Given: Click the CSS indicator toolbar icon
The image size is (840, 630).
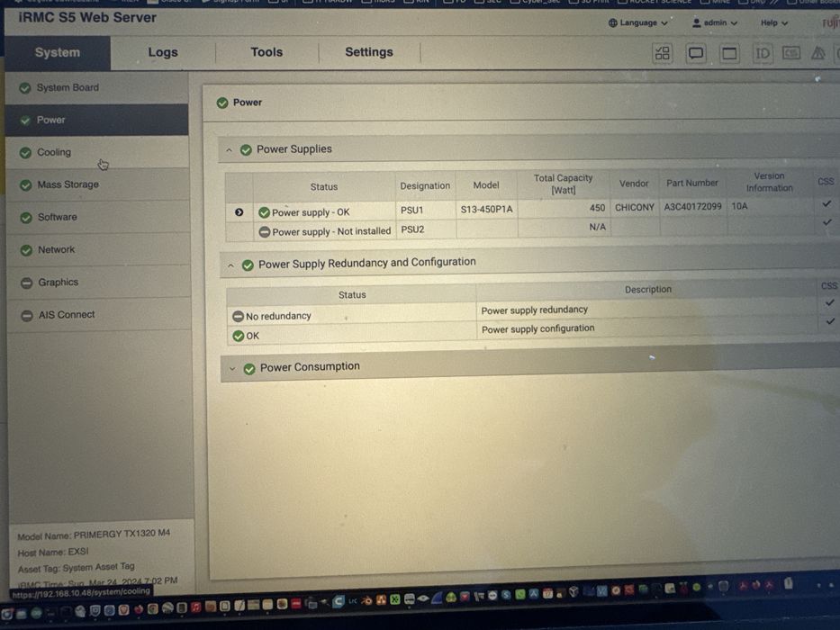Looking at the screenshot, I should pos(791,53).
